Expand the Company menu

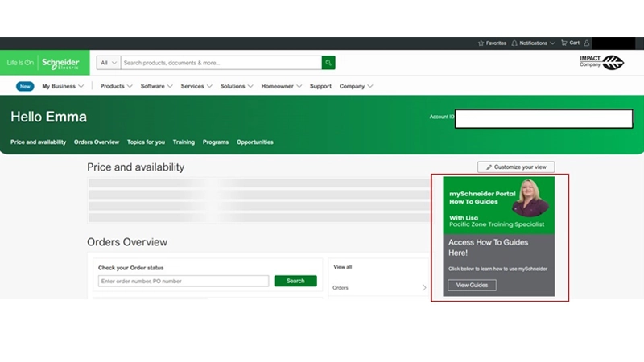[356, 86]
